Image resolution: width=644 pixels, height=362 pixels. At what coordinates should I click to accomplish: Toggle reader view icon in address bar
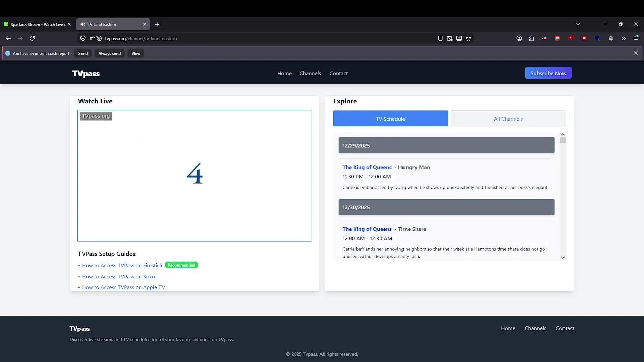click(x=440, y=38)
